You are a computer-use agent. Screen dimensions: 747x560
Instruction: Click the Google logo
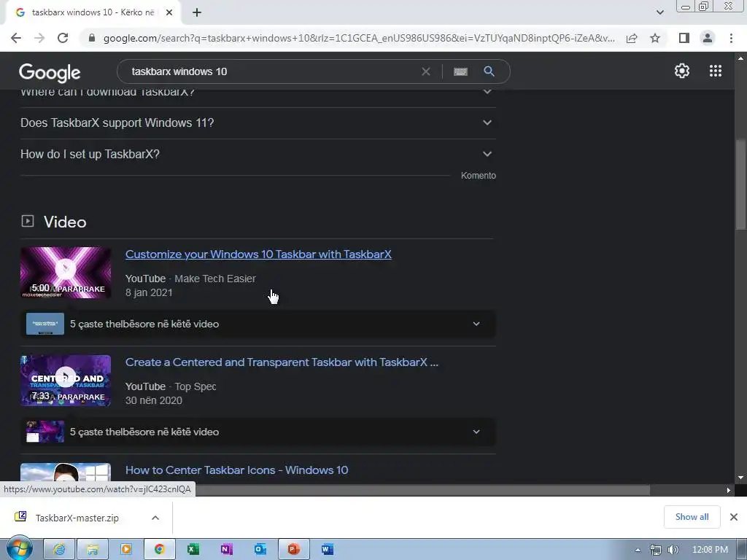[x=50, y=72]
